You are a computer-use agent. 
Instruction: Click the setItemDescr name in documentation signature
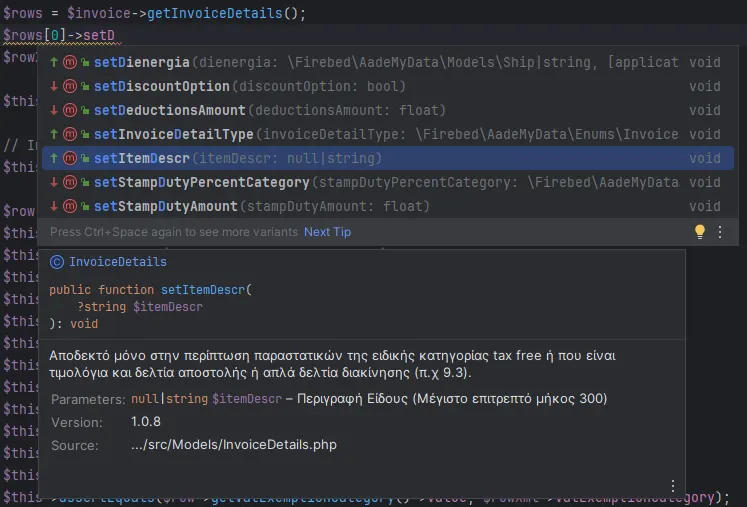[x=203, y=289]
